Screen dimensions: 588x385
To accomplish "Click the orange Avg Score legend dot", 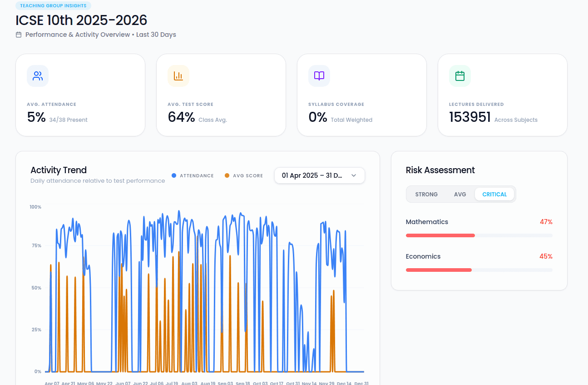I will [227, 175].
